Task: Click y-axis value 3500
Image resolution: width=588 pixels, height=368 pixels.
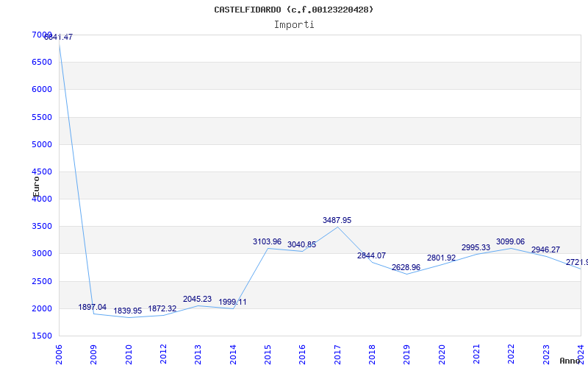Action: (x=42, y=227)
